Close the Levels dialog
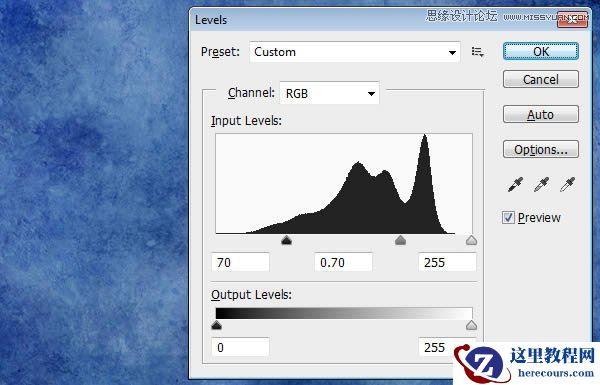 pos(572,19)
